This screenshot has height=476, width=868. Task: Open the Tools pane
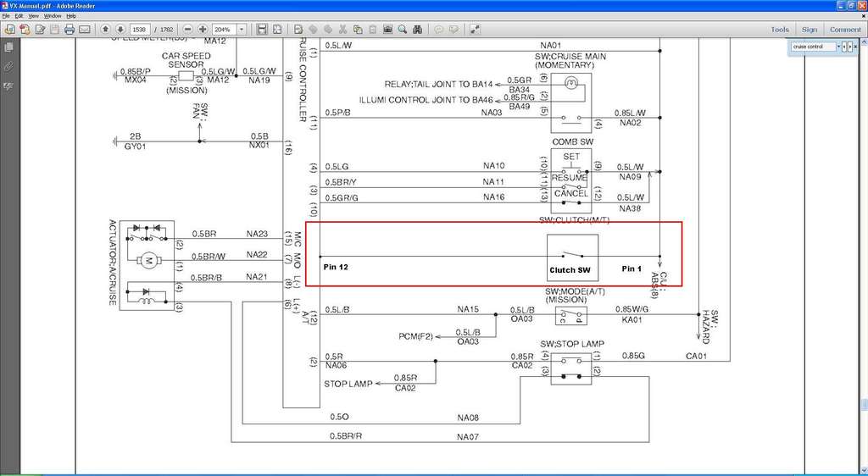coord(780,30)
